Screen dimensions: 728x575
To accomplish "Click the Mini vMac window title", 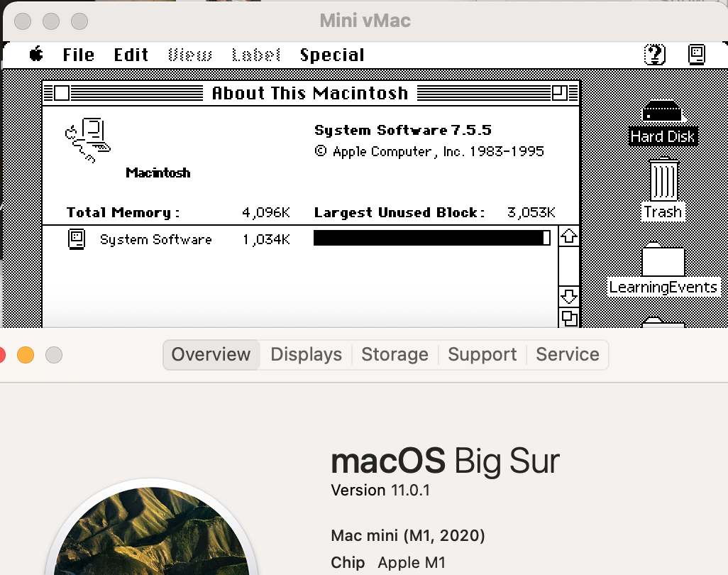I will click(365, 21).
